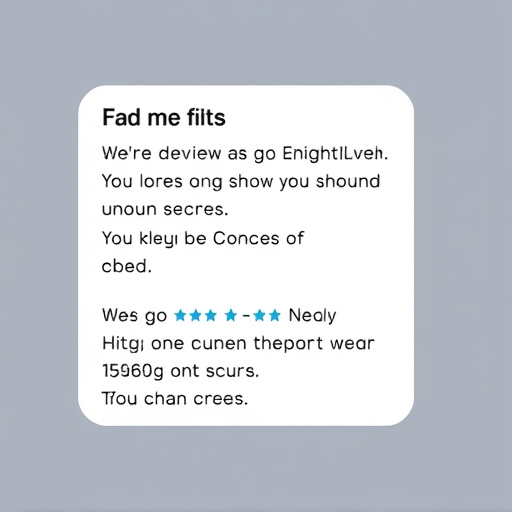512x512 pixels.
Task: Click the word "EnightILveh"
Action: click(335, 154)
